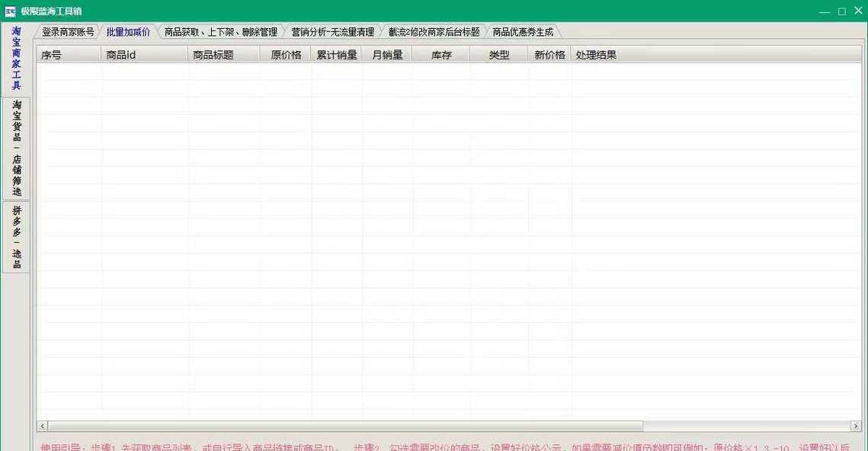Minimize the 极限蓝海工具箱 window
Screen dimensions: 868x451
(x=825, y=11)
